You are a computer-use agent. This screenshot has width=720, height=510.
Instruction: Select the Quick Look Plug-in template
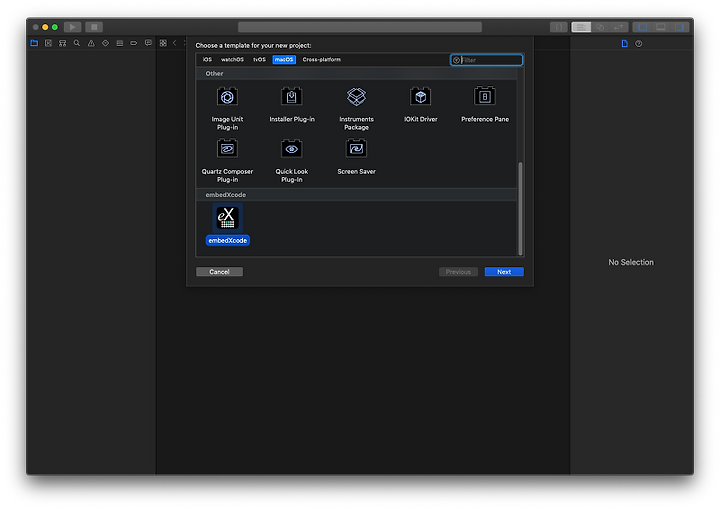[x=292, y=161]
